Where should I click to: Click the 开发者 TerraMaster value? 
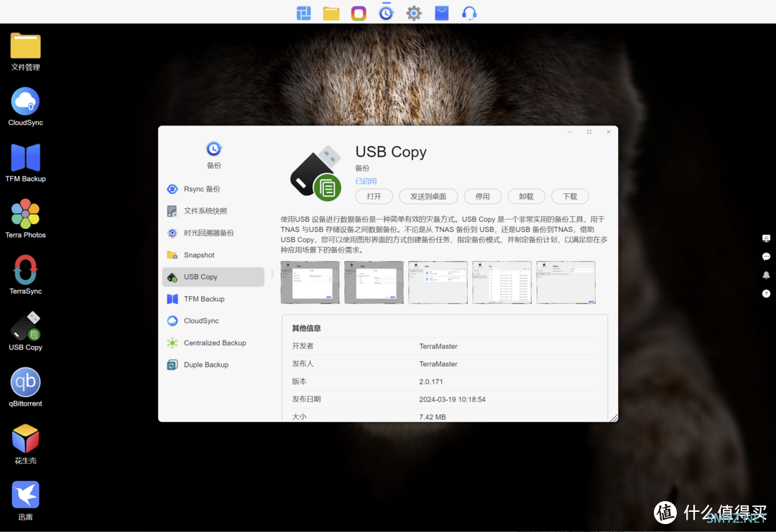point(438,346)
